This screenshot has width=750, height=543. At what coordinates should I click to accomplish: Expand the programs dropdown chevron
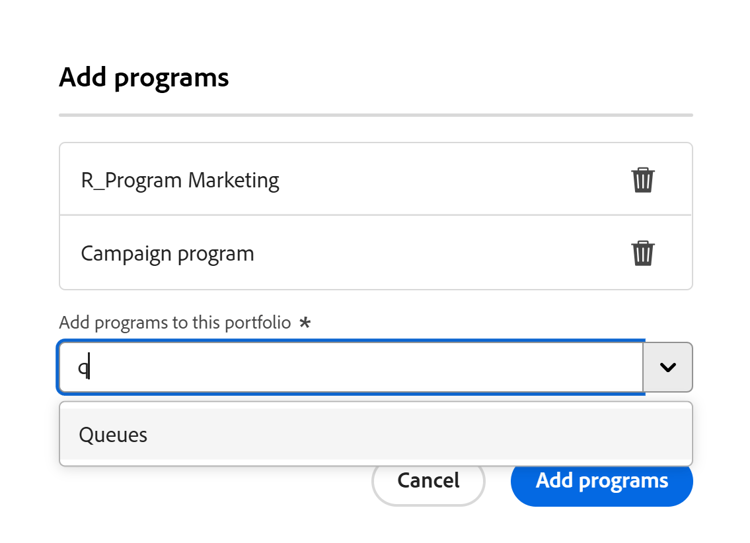[x=668, y=367]
